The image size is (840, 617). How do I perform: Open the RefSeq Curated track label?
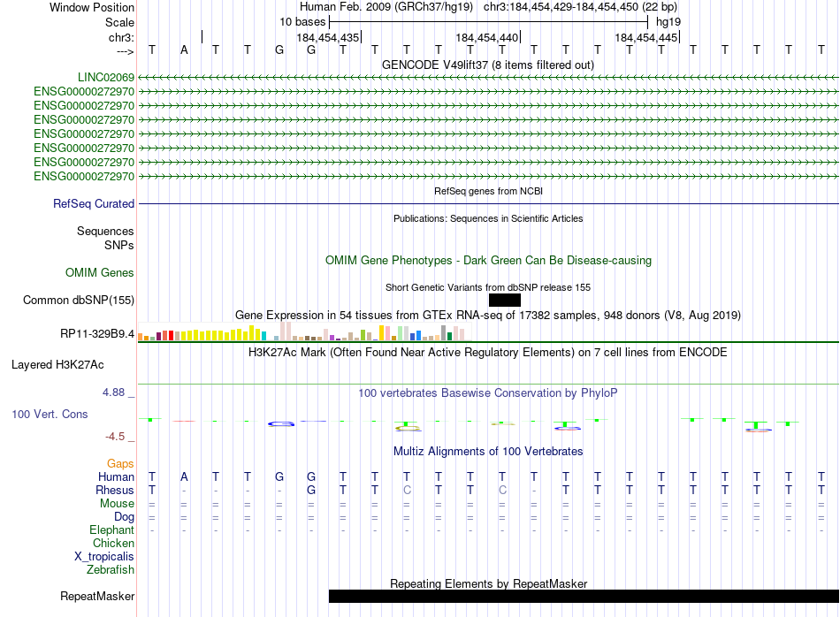pos(94,203)
